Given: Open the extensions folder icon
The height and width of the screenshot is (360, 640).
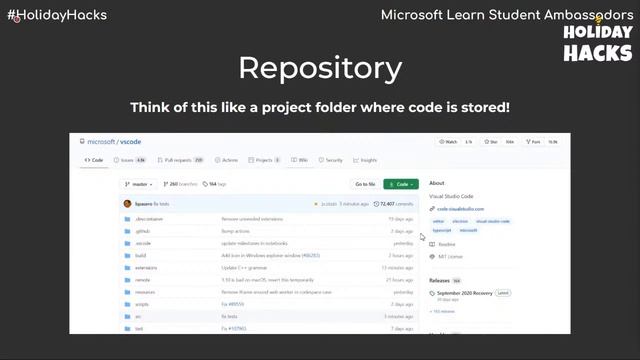Looking at the screenshot, I should [x=127, y=268].
